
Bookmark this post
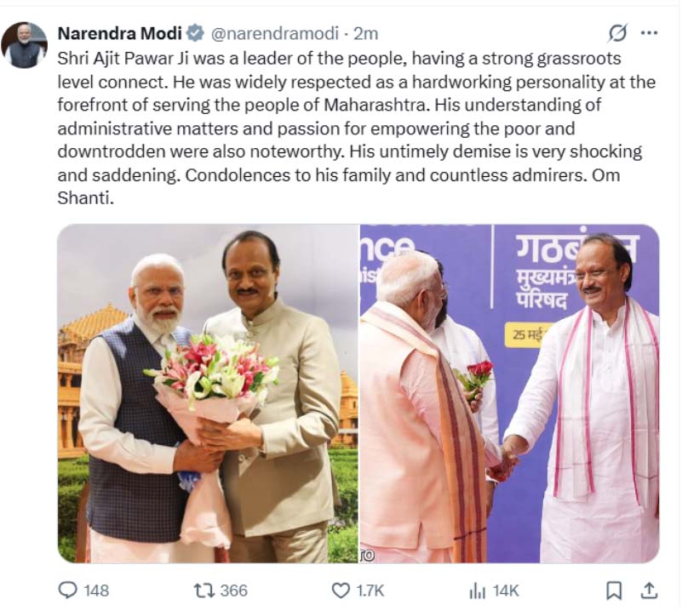614,590
